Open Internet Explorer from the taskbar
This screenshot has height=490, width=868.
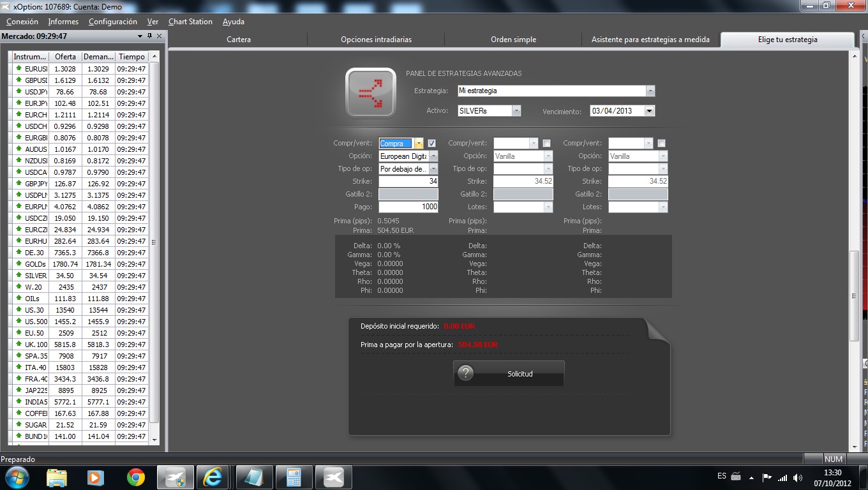click(213, 477)
